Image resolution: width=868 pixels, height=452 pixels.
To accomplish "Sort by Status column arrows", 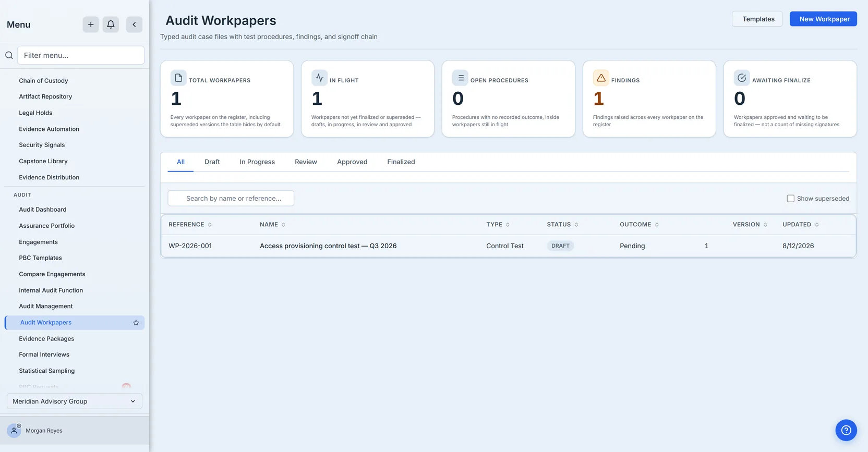I will [x=576, y=225].
